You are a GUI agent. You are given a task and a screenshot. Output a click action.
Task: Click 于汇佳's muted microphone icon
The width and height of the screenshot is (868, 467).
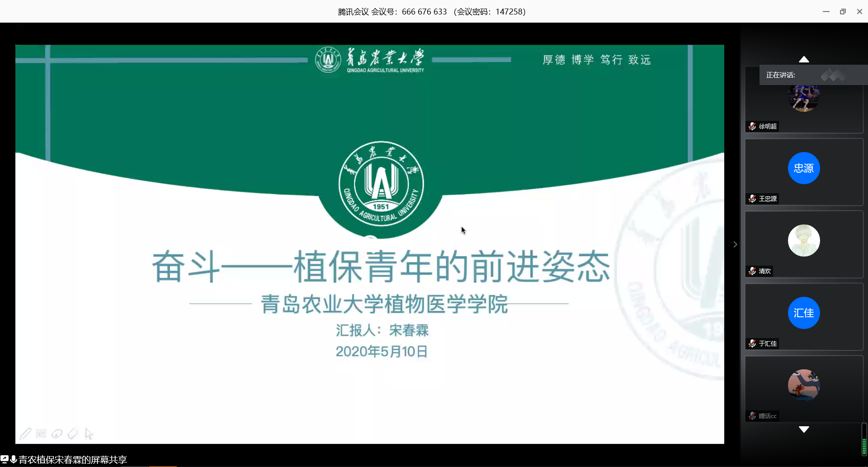(x=752, y=343)
